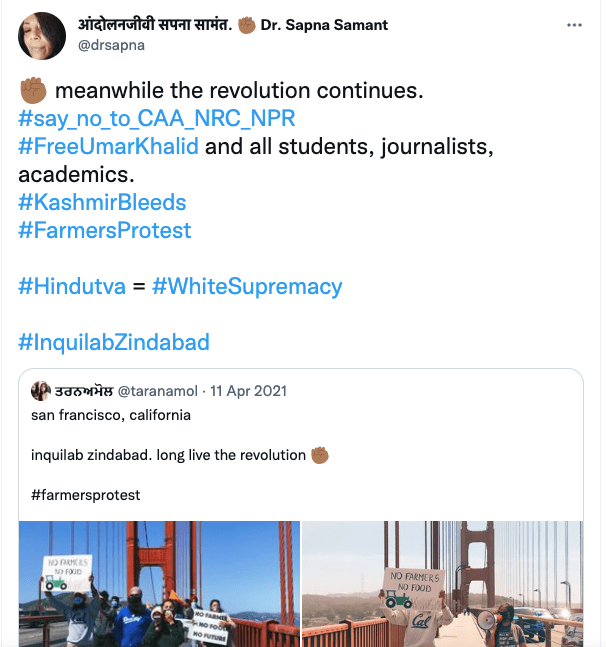
Task: Click the #FarmersProtest hashtag
Action: tap(105, 231)
